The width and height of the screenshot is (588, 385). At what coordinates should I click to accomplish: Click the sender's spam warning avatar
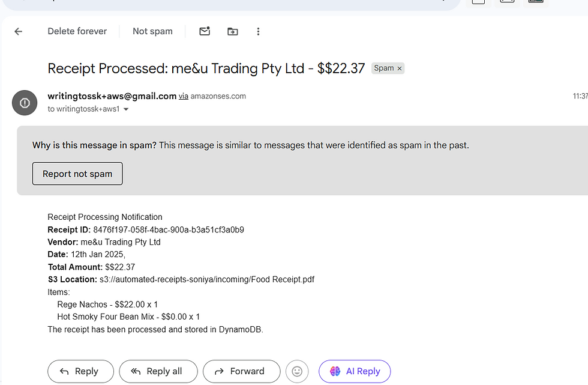pos(25,103)
